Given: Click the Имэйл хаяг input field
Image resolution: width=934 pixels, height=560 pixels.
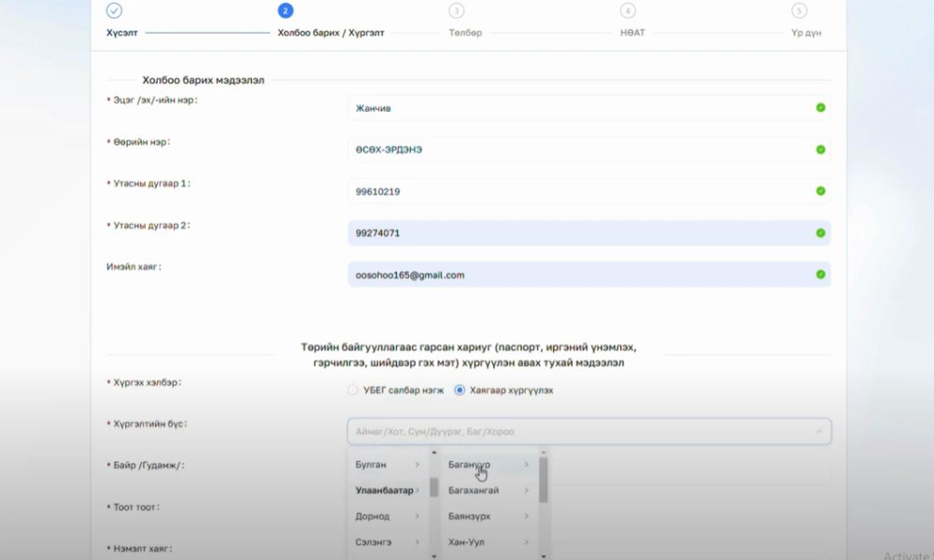Looking at the screenshot, I should 589,274.
